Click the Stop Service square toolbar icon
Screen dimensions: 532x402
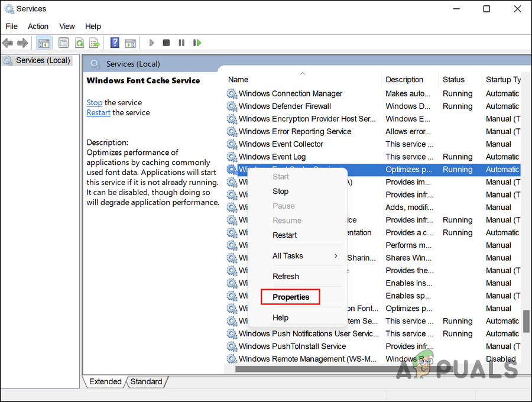(166, 43)
